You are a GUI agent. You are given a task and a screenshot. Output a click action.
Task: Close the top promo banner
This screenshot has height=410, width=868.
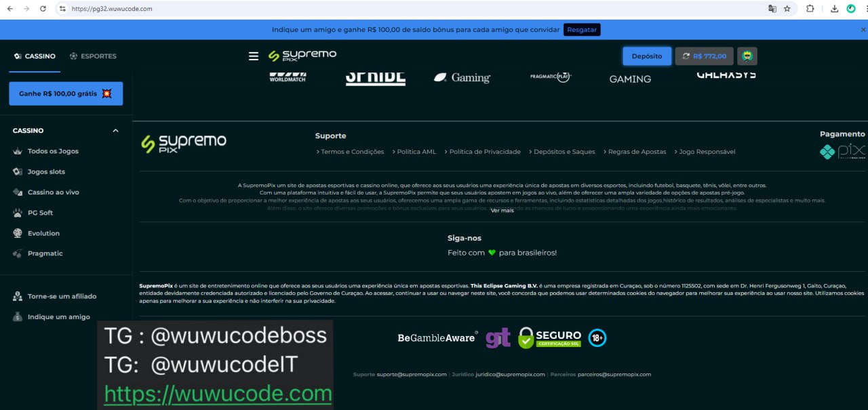(x=863, y=30)
